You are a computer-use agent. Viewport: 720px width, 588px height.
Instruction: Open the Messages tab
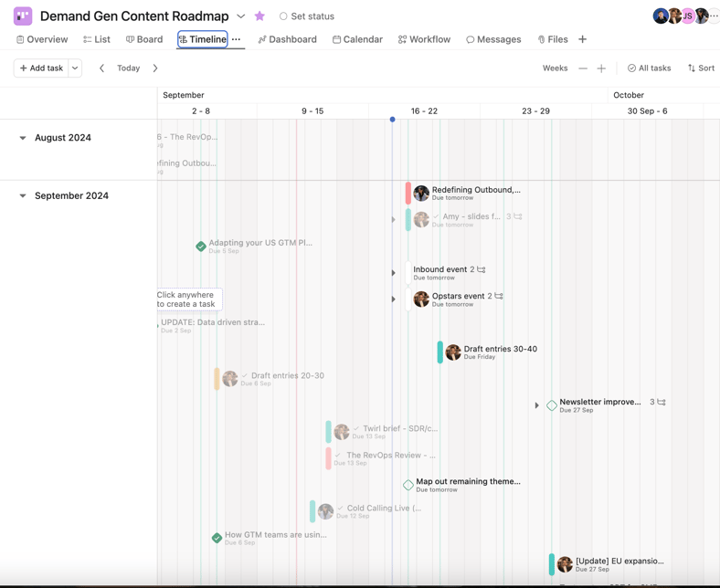493,39
